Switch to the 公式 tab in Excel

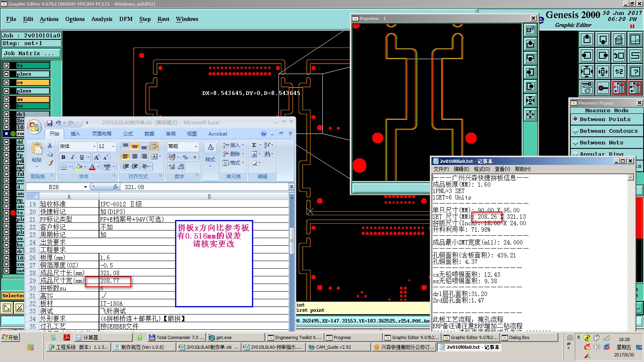pyautogui.click(x=128, y=134)
